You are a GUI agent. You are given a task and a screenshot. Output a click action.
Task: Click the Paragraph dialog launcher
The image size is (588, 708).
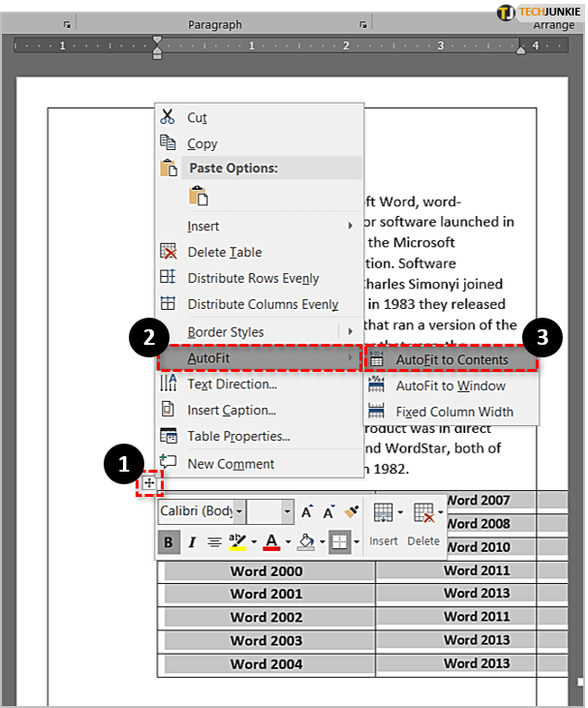coord(362,24)
